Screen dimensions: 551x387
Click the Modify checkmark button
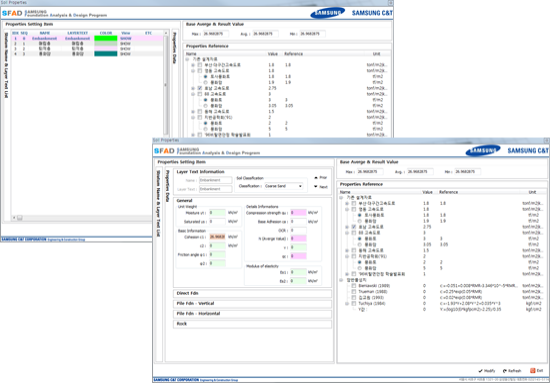[487, 371]
